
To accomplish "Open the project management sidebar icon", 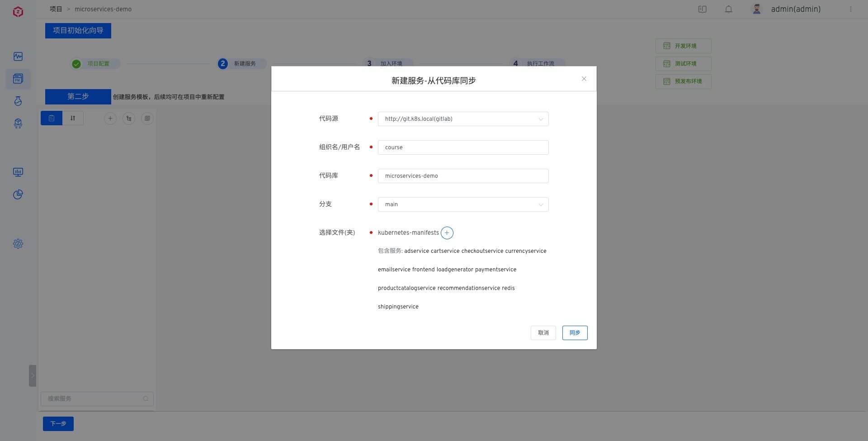I will point(18,79).
